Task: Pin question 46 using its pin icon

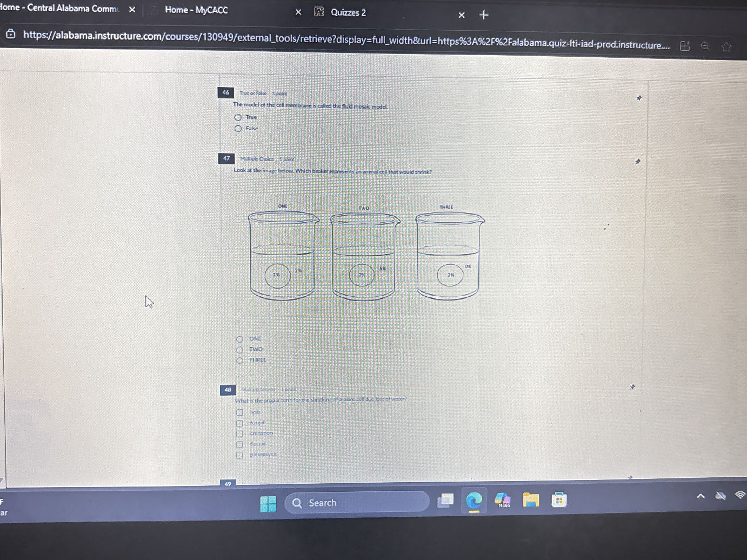Action: pyautogui.click(x=639, y=98)
